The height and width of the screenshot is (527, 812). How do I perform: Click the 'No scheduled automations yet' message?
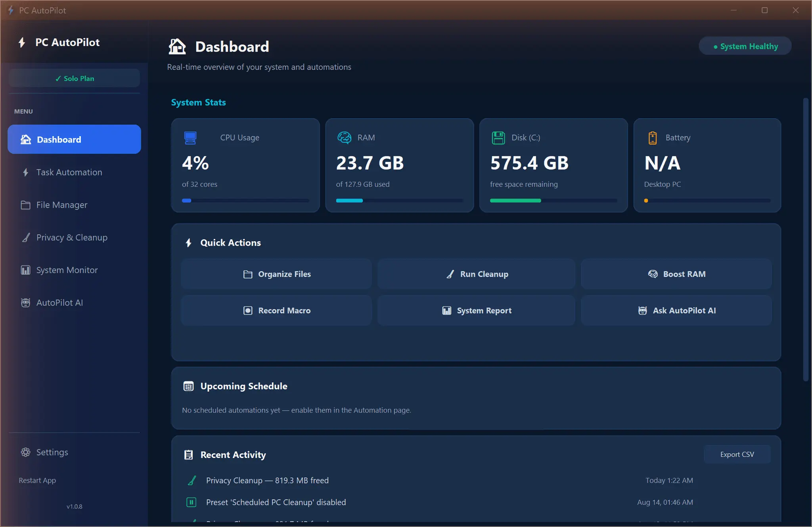click(297, 410)
